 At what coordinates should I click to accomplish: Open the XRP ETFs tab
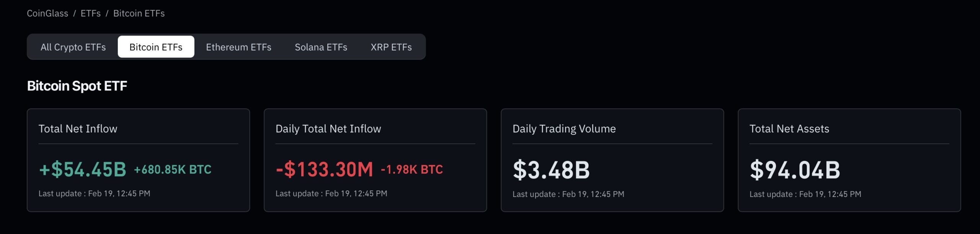click(x=391, y=47)
